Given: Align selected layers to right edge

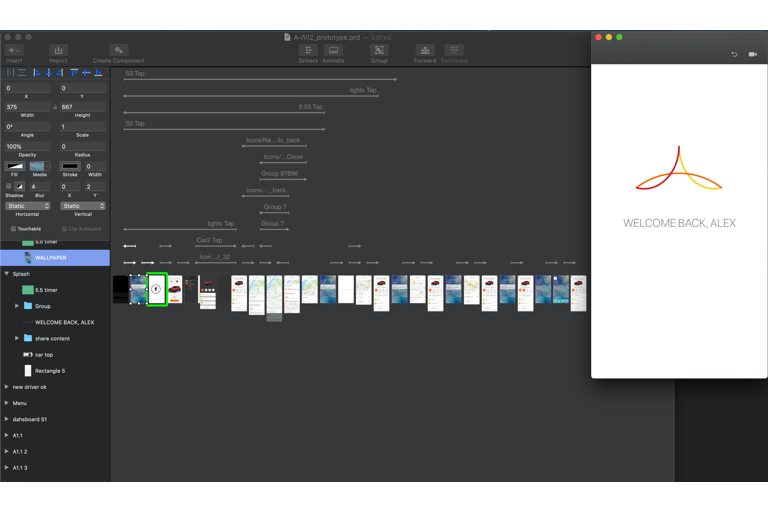Looking at the screenshot, I should 60,73.
